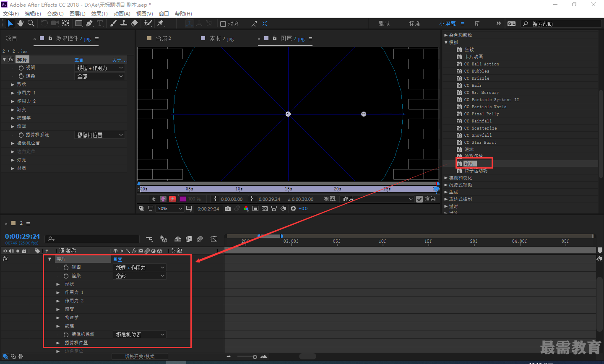Enable motion blur icon in timeline
This screenshot has width=604, height=364.
pyautogui.click(x=200, y=239)
